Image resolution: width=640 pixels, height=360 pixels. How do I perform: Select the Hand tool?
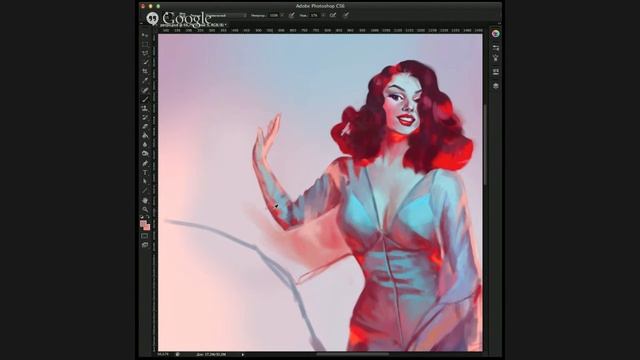click(145, 200)
